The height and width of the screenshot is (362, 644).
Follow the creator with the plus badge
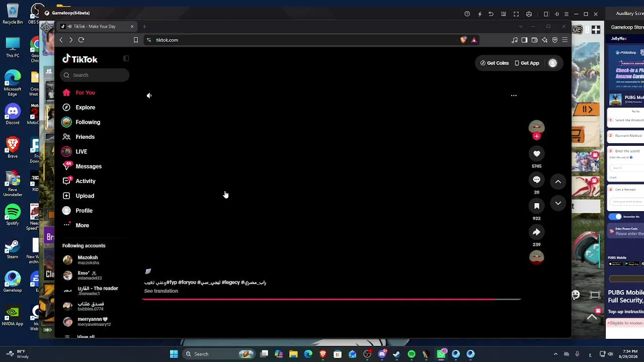click(536, 136)
